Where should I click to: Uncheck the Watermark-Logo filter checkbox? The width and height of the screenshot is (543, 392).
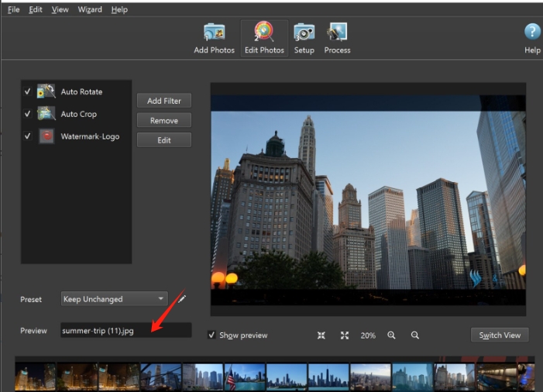coord(27,136)
